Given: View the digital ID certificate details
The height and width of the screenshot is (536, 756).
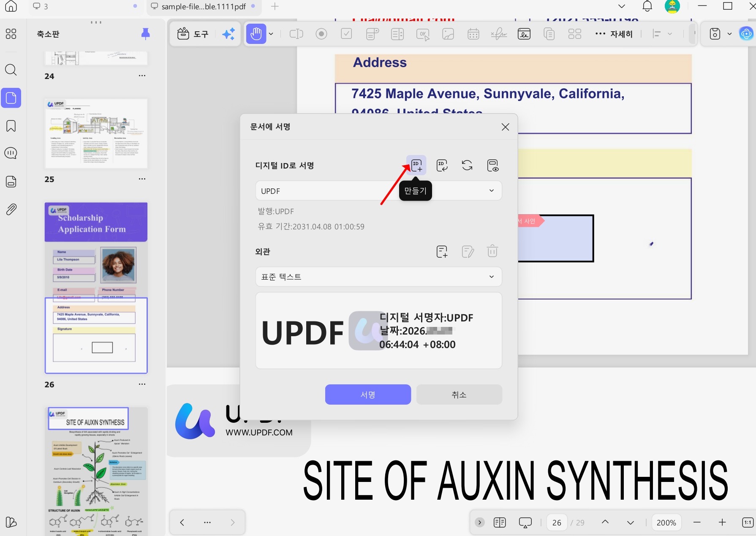Looking at the screenshot, I should pyautogui.click(x=492, y=165).
